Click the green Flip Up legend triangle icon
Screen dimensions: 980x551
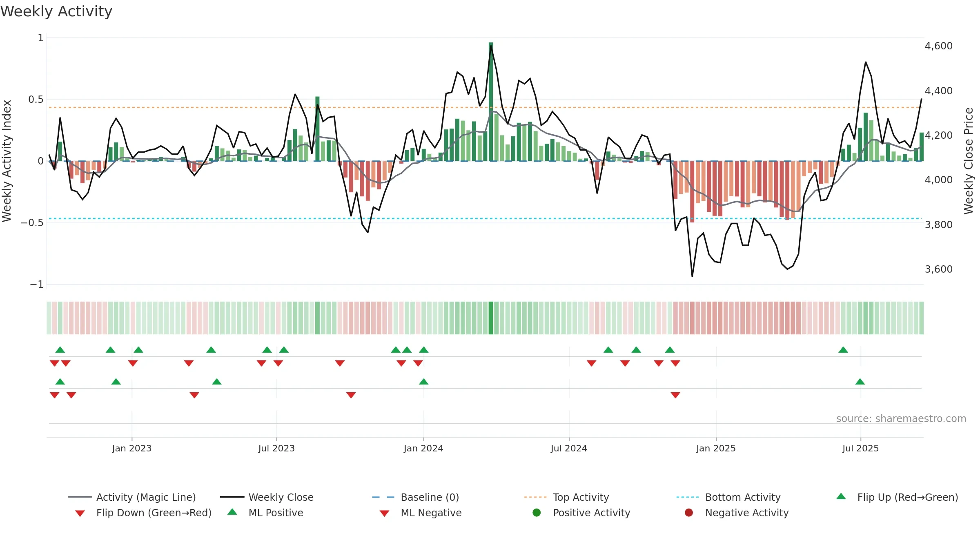tap(841, 496)
